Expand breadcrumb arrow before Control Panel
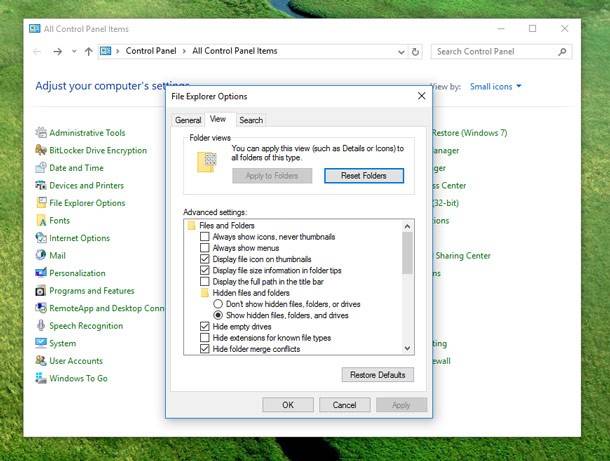This screenshot has width=610, height=461. point(117,51)
